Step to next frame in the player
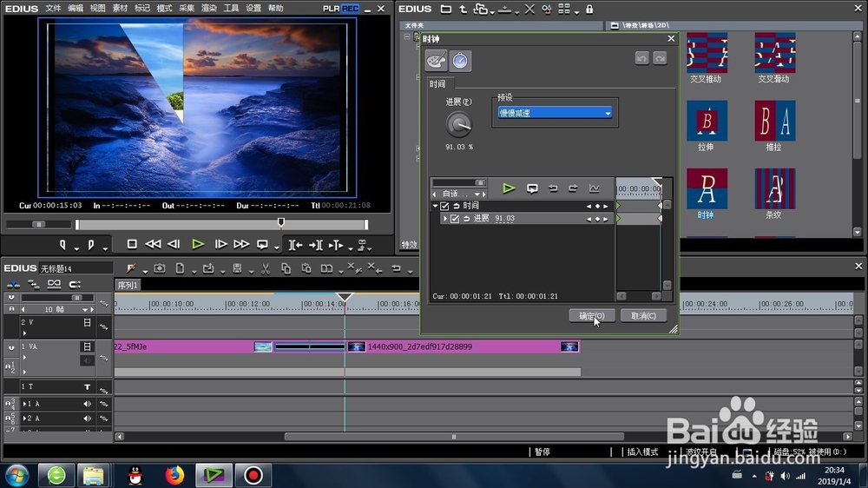The height and width of the screenshot is (488, 868). coord(220,244)
